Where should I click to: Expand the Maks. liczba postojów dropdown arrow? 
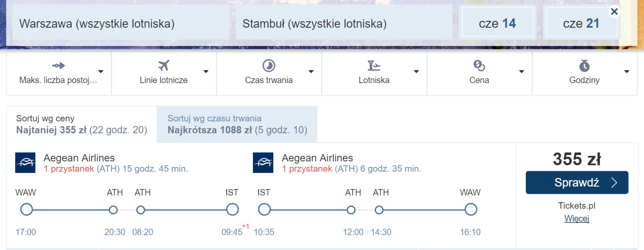(x=101, y=72)
